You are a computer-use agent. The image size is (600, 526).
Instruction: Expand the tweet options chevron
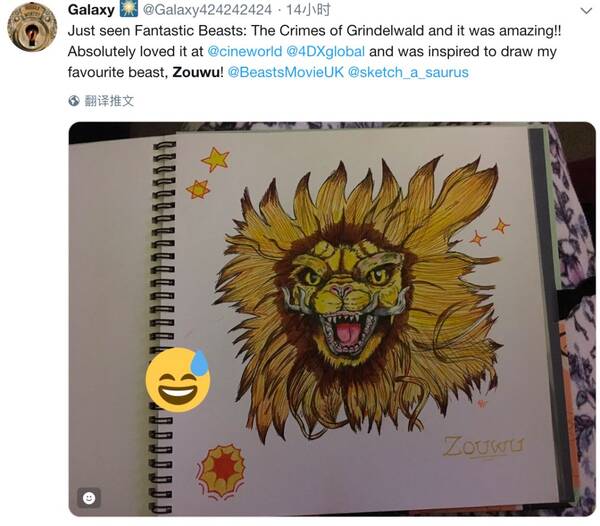tap(586, 10)
